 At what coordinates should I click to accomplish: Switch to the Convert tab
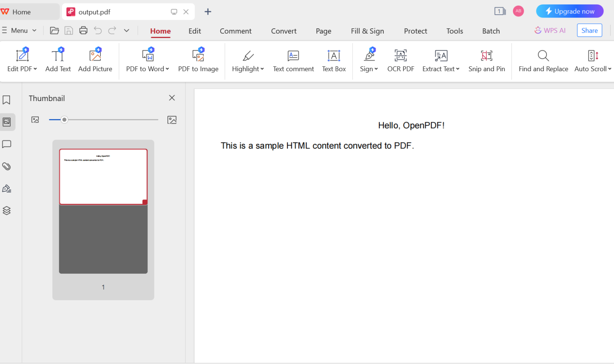(283, 31)
